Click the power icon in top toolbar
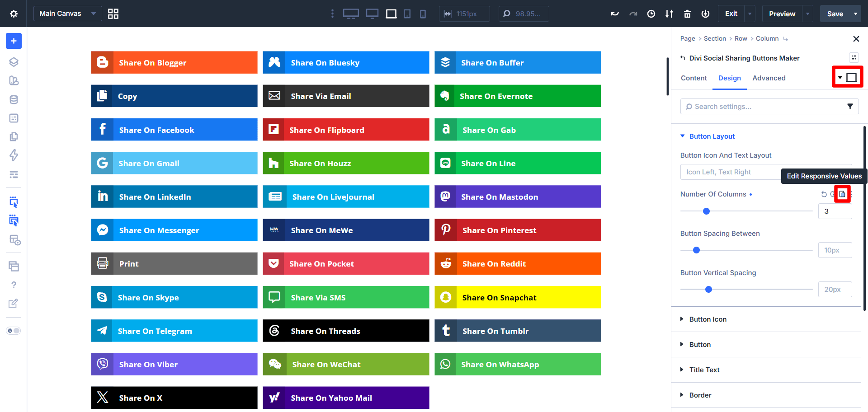The width and height of the screenshot is (868, 412). coord(705,14)
